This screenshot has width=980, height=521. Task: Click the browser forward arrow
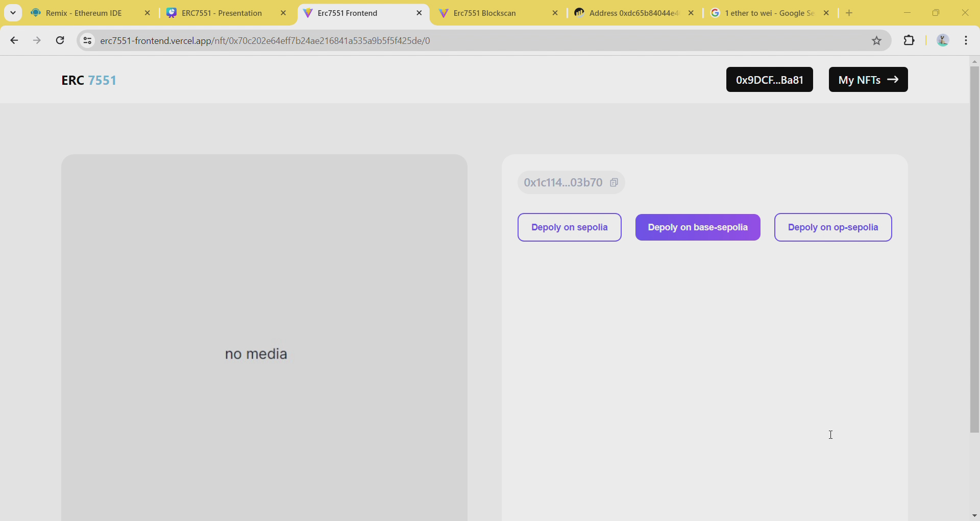pyautogui.click(x=37, y=40)
